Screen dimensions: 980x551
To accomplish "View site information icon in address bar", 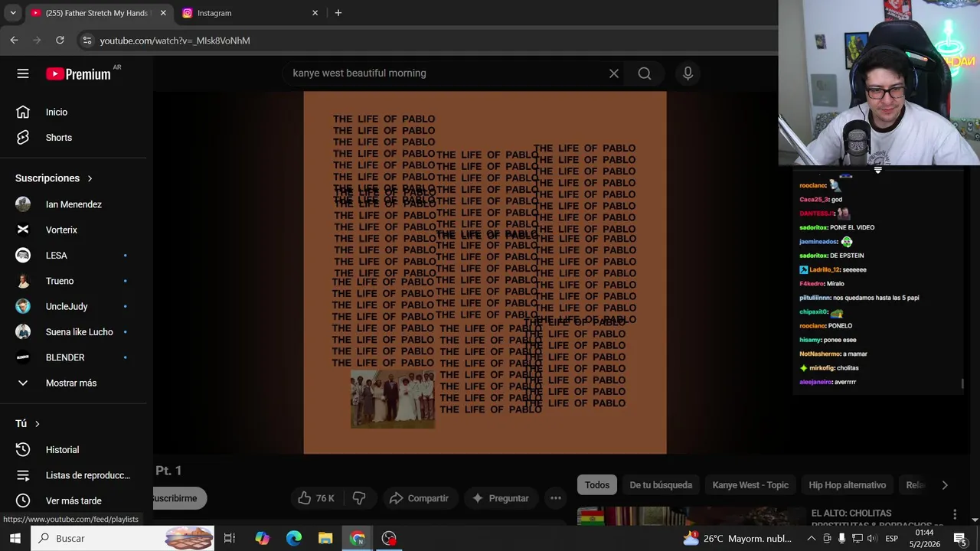I will (87, 41).
